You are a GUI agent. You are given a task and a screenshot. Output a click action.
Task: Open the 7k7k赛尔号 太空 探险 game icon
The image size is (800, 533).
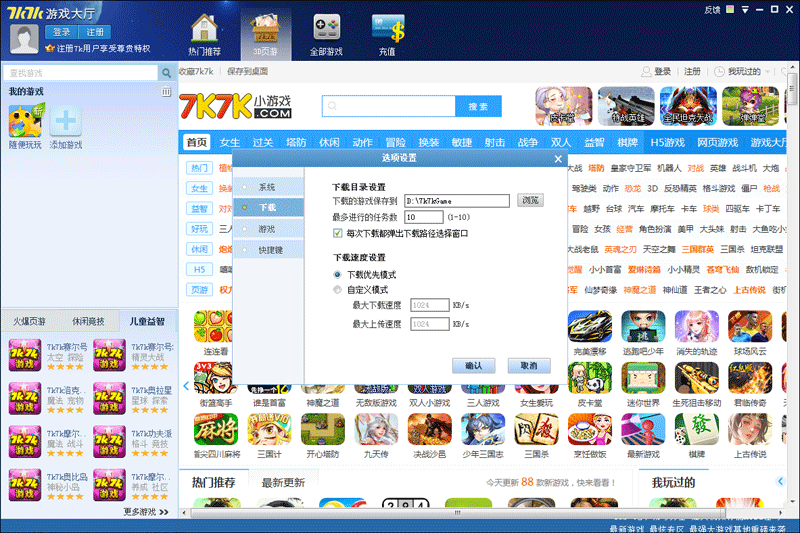tap(24, 355)
